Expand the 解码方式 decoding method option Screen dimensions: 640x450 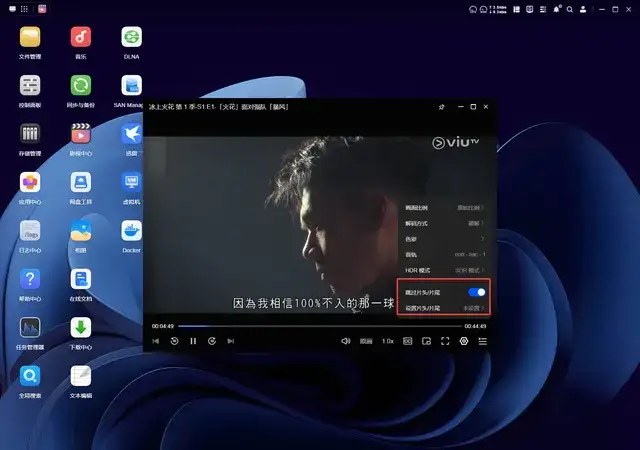(444, 223)
